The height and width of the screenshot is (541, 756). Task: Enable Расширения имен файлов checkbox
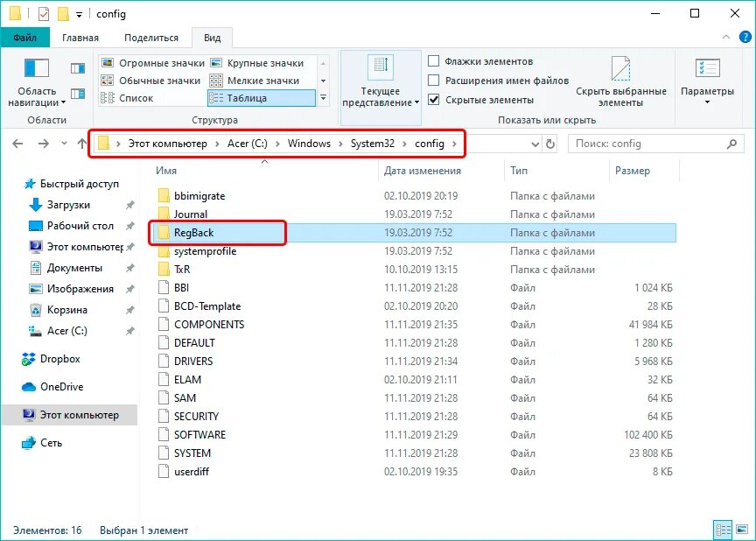pyautogui.click(x=434, y=80)
